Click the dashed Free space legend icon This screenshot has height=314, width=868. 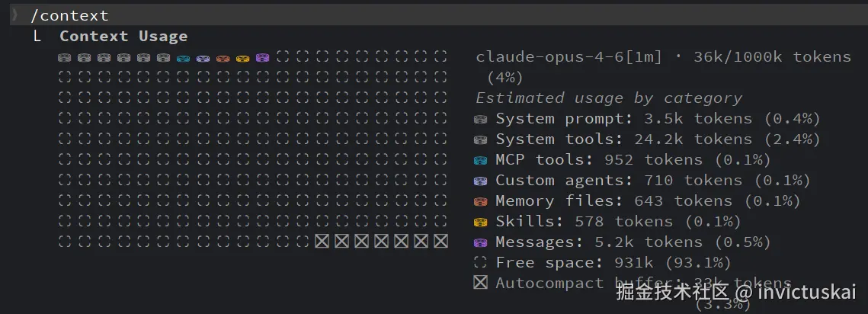point(481,263)
